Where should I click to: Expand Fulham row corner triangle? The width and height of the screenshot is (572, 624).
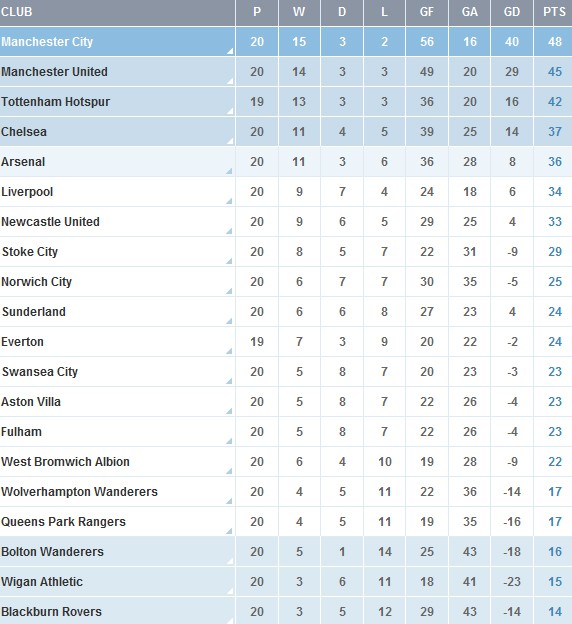pyautogui.click(x=229, y=441)
